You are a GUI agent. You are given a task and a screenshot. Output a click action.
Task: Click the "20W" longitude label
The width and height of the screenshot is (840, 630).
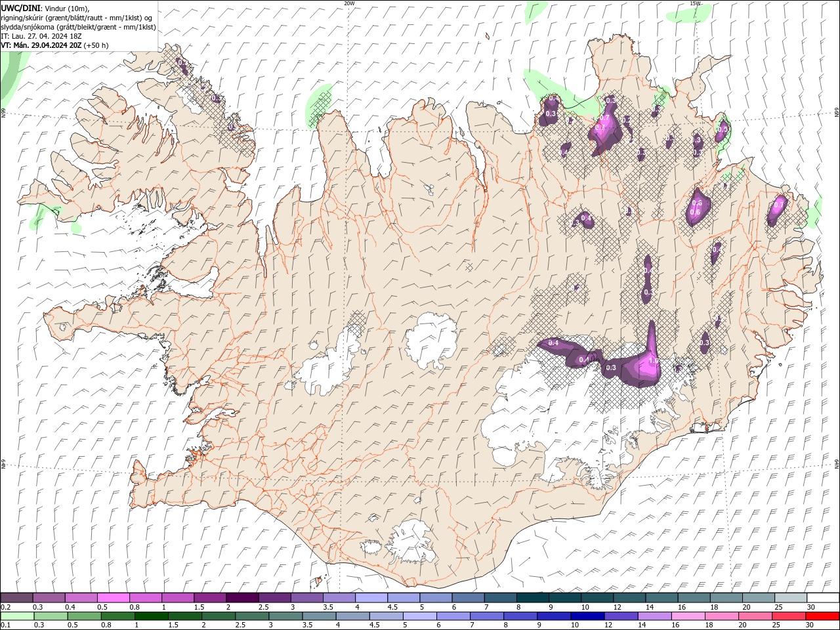(349, 3)
